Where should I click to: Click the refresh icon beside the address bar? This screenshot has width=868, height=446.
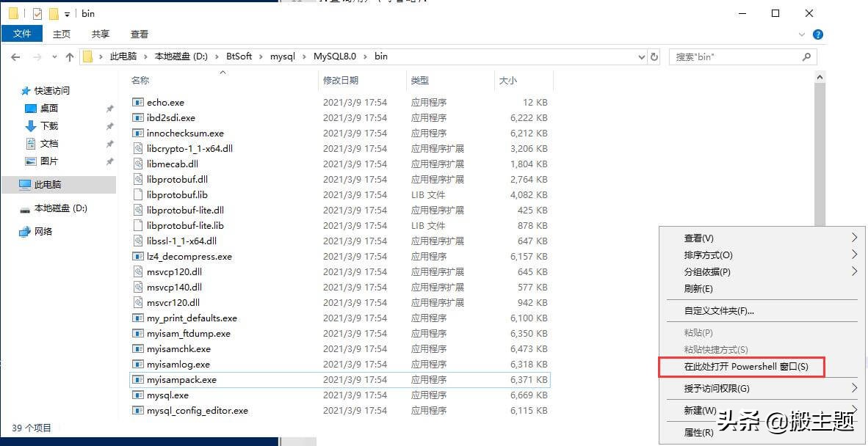point(654,56)
